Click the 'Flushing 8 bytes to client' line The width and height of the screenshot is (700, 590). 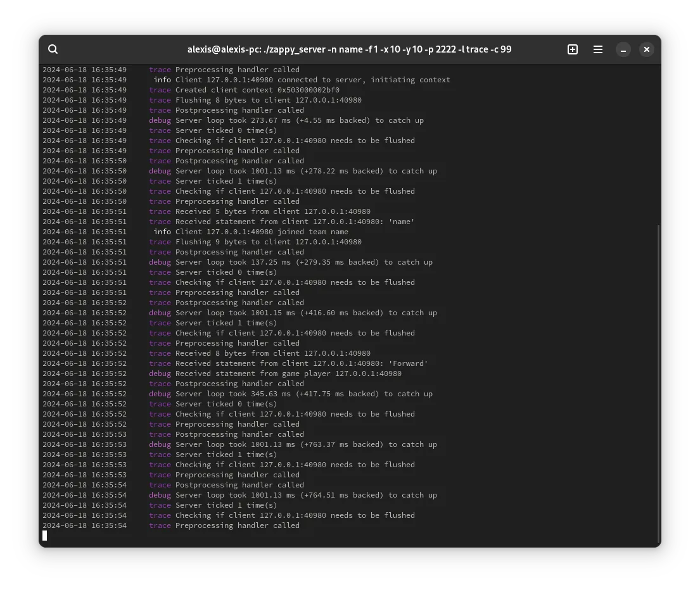click(x=202, y=101)
